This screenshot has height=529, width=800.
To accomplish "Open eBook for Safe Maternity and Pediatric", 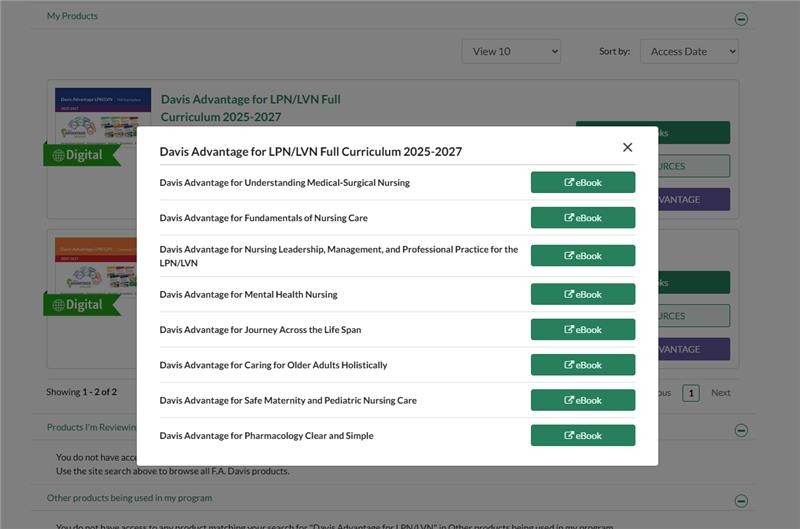I will (582, 400).
